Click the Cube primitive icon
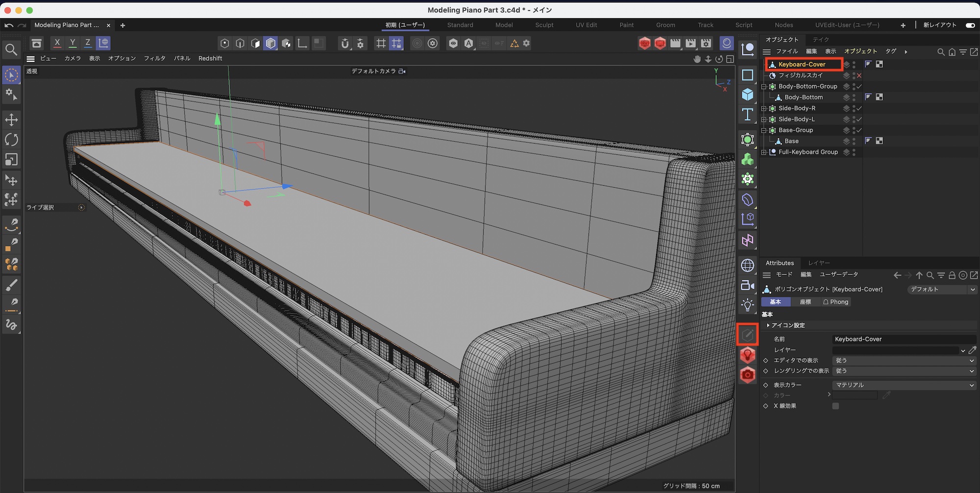This screenshot has width=980, height=493. click(x=747, y=94)
